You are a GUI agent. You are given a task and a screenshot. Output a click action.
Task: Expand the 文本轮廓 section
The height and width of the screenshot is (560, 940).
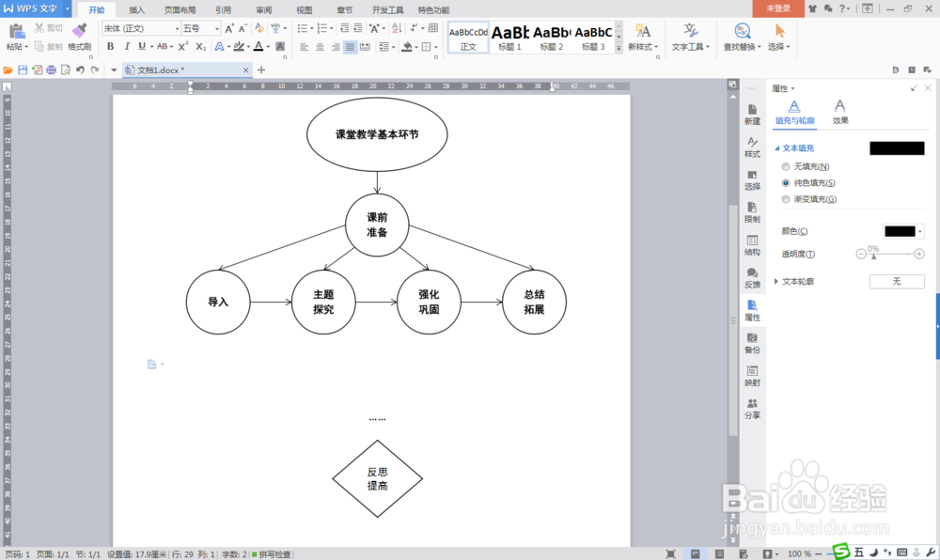click(776, 281)
